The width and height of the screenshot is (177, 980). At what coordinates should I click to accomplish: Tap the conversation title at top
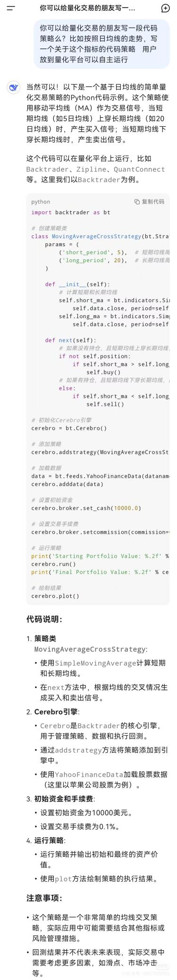point(87,8)
